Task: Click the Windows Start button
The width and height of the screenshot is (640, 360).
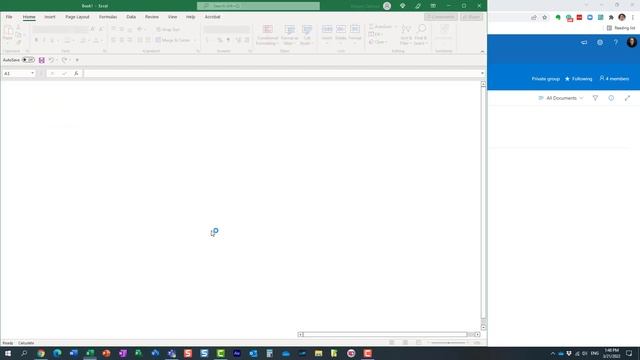Action: 8,353
